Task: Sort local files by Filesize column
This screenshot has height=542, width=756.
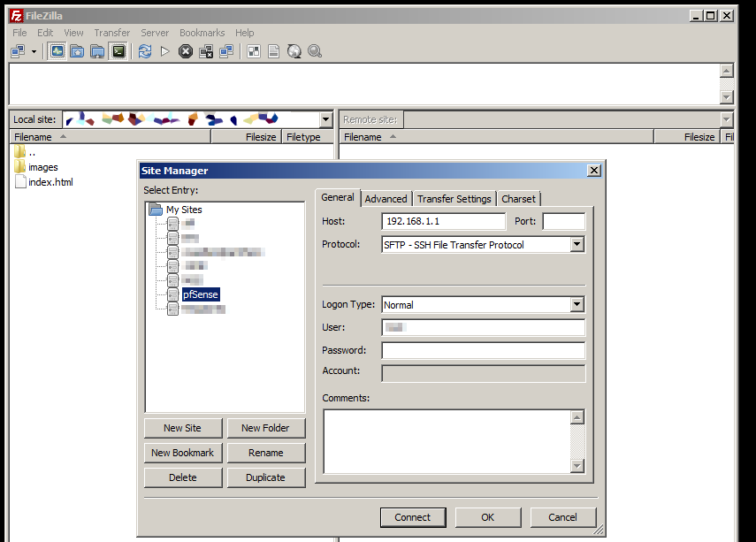Action: [247, 137]
